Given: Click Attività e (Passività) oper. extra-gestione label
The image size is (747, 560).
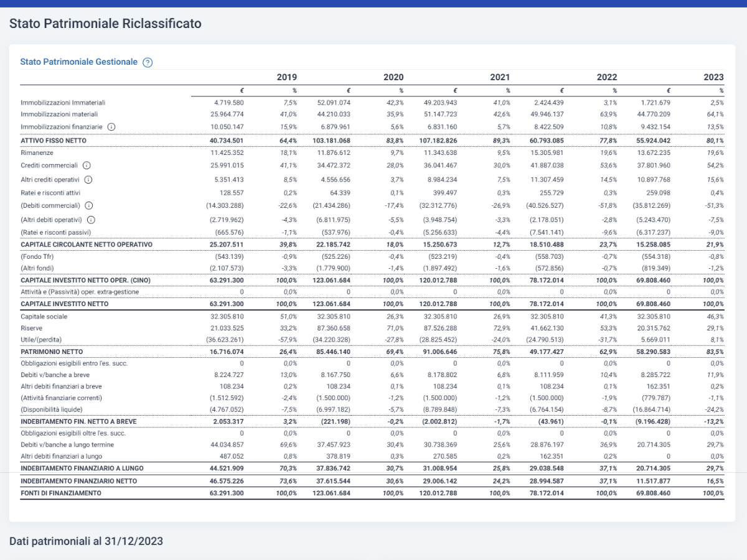Looking at the screenshot, I should [x=80, y=292].
